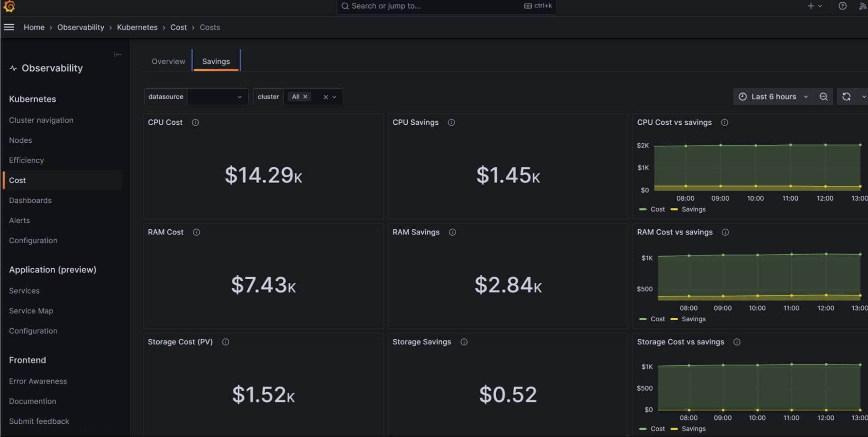
Task: Open the auto-refresh interval dropdown
Action: click(863, 96)
